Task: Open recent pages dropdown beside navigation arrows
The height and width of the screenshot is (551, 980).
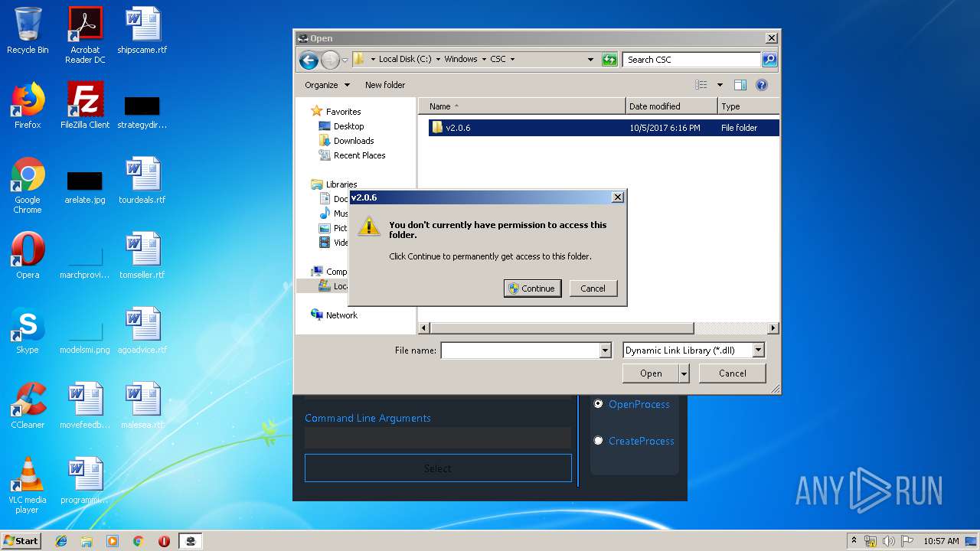Action: (x=345, y=60)
